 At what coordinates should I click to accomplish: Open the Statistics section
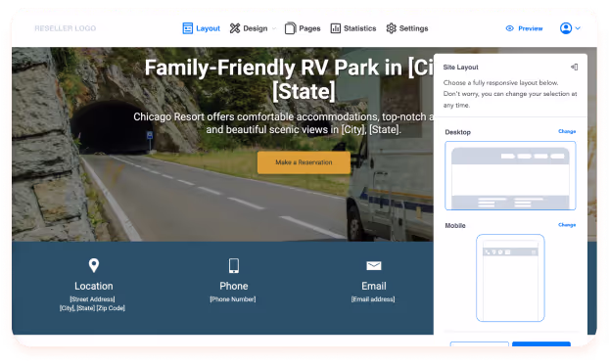353,28
